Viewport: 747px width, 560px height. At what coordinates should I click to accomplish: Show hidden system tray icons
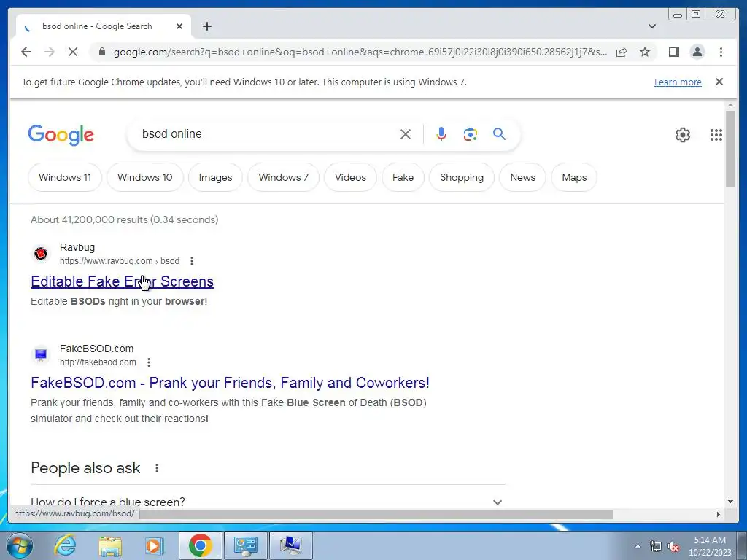(x=638, y=546)
